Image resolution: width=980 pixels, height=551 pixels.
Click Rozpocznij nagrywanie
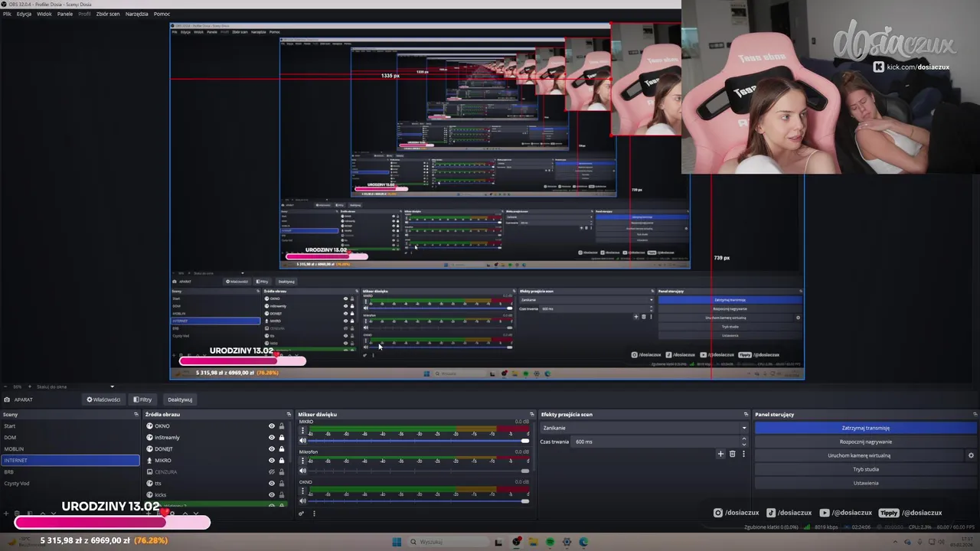865,442
